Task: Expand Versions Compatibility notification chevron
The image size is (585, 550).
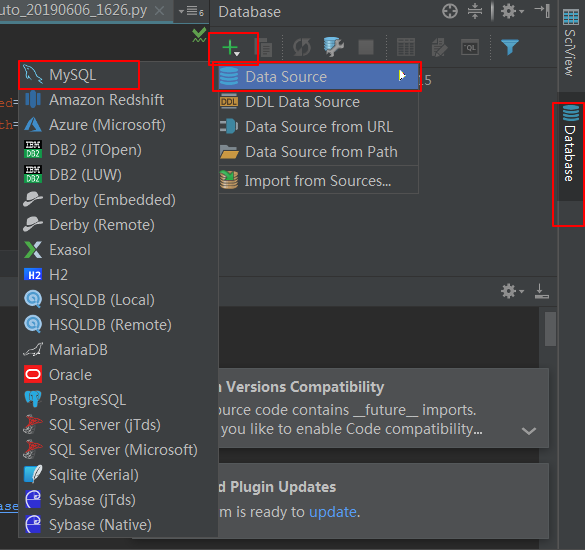Action: (x=529, y=431)
